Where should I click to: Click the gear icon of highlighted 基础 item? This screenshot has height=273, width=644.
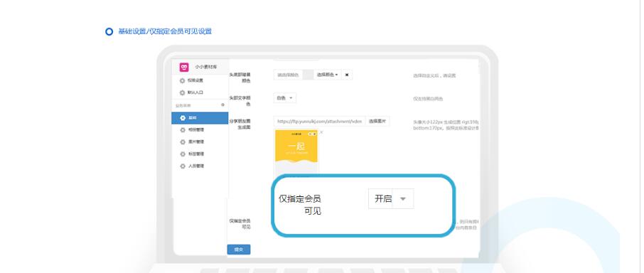point(183,118)
